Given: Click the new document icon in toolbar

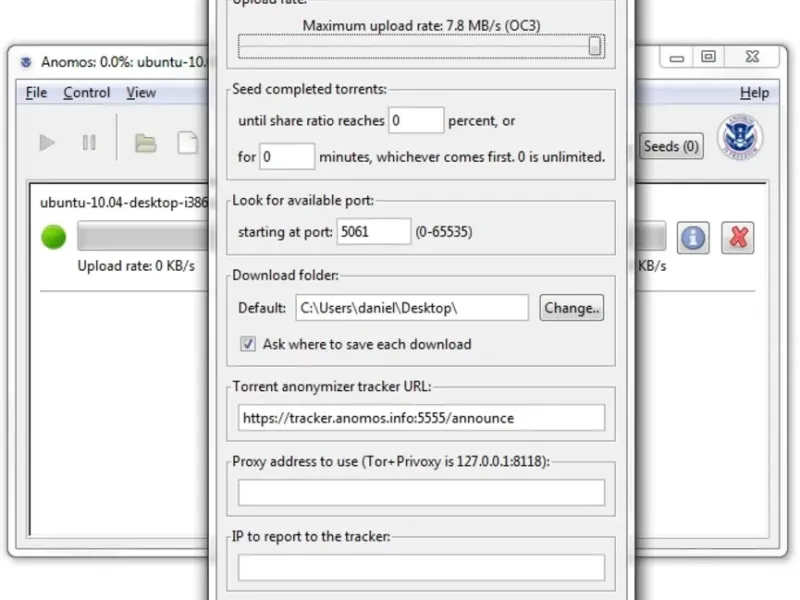Looking at the screenshot, I should pos(188,143).
